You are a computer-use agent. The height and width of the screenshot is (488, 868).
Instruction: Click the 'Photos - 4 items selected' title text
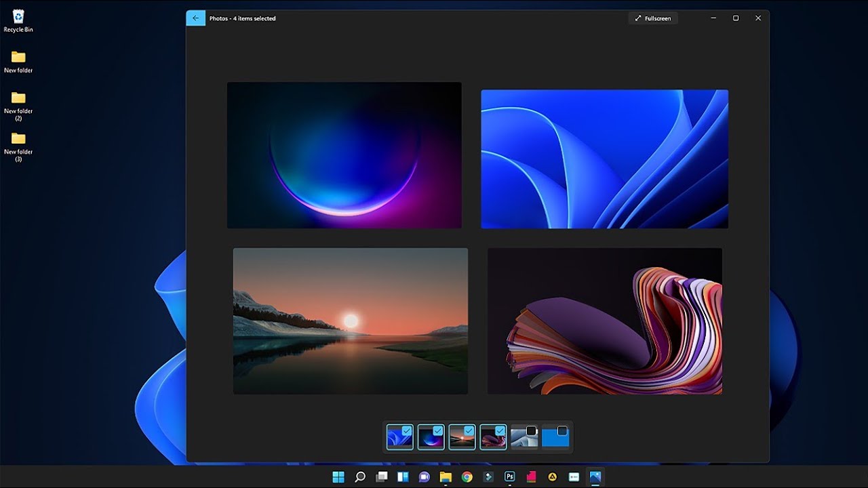click(242, 18)
